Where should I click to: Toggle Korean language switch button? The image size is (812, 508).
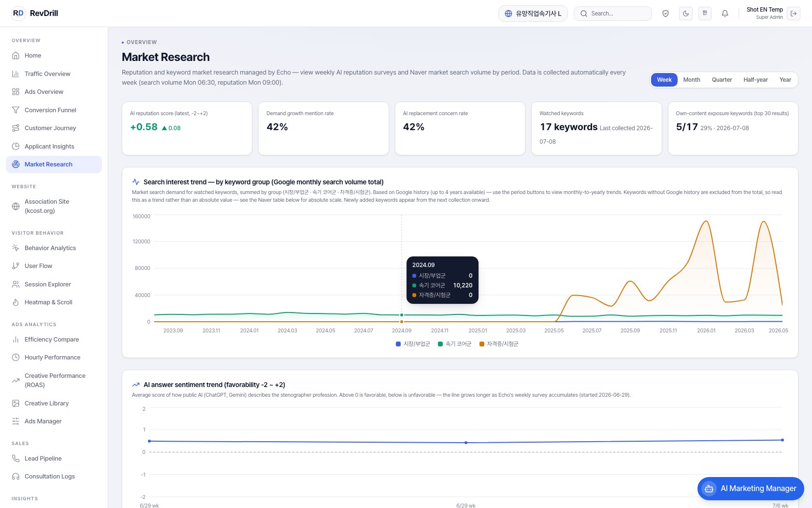pyautogui.click(x=705, y=14)
